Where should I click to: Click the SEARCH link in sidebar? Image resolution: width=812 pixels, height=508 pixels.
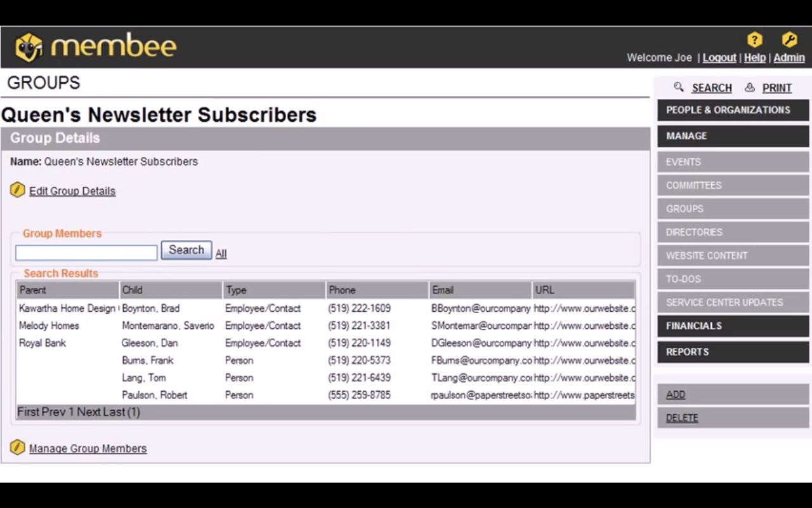pyautogui.click(x=712, y=88)
